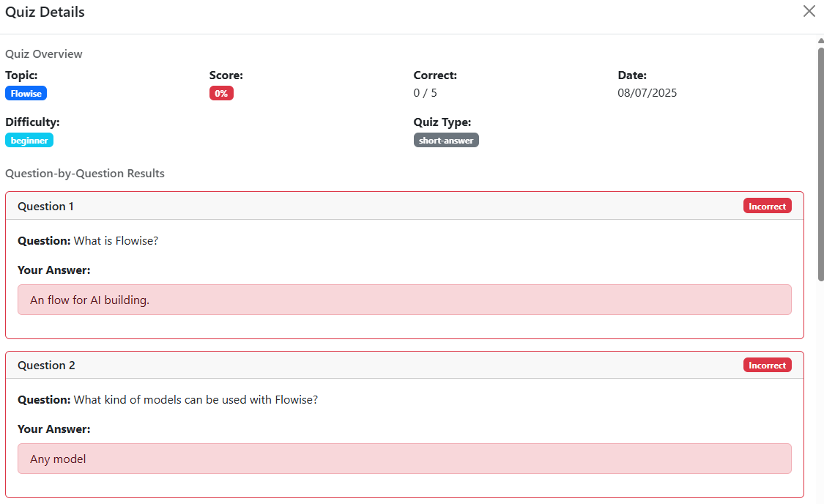Image resolution: width=824 pixels, height=504 pixels.
Task: Click the beginner difficulty badge
Action: pos(29,141)
